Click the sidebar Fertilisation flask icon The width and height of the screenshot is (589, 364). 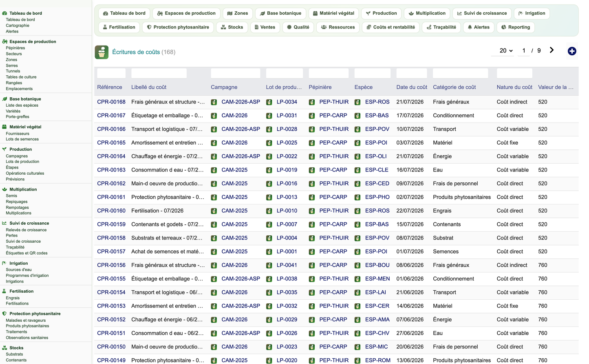pos(4,291)
